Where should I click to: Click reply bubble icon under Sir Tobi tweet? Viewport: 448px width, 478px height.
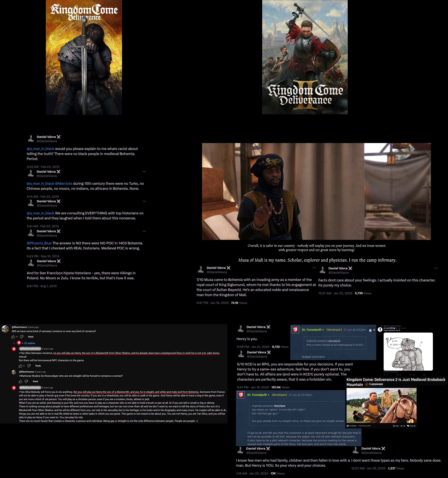[x=385, y=375]
